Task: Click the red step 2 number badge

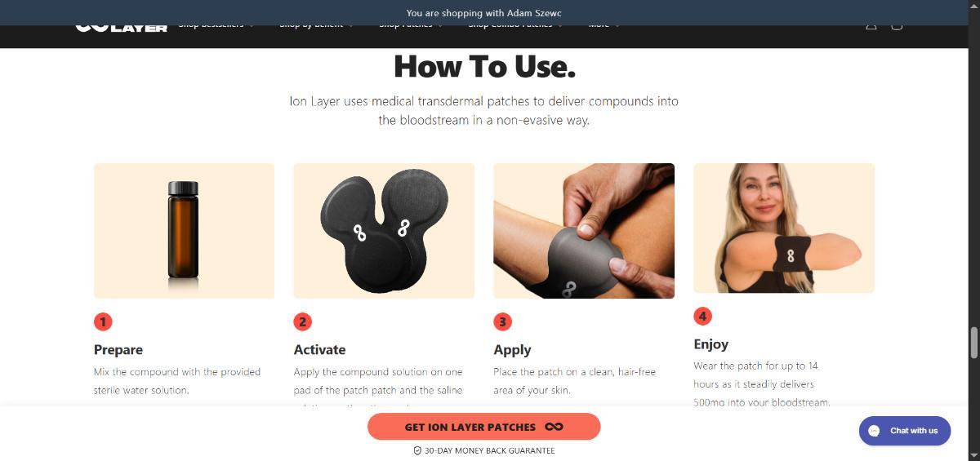Action: pos(302,321)
